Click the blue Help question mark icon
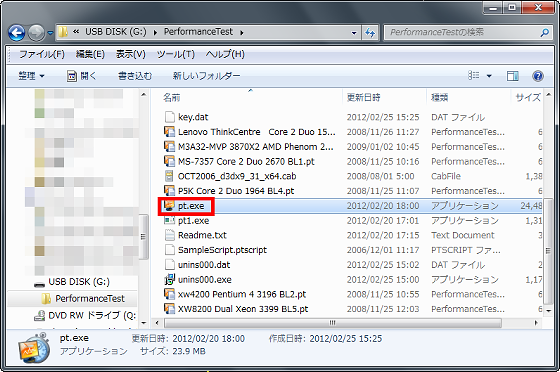This screenshot has width=560, height=372. pyautogui.click(x=538, y=76)
